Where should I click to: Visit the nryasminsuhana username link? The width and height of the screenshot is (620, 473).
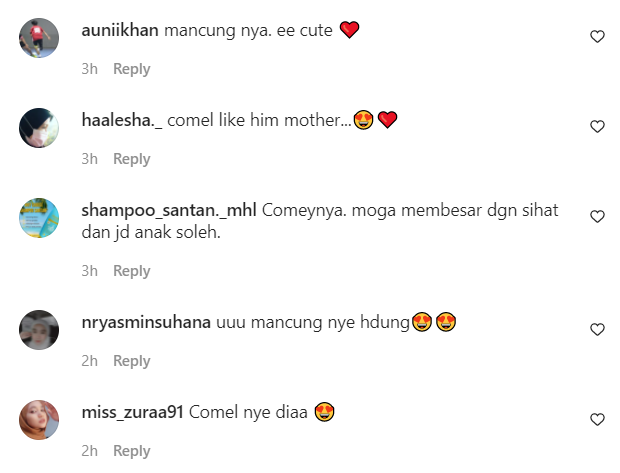point(146,323)
